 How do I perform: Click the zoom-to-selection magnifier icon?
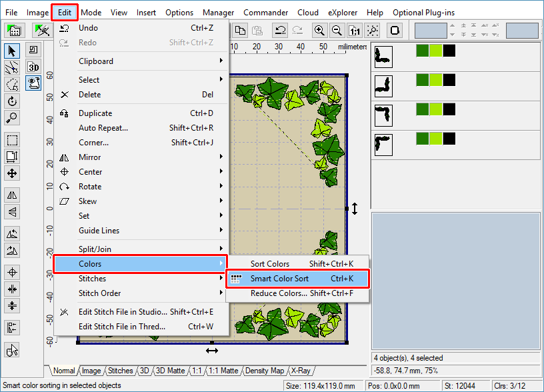click(x=373, y=31)
